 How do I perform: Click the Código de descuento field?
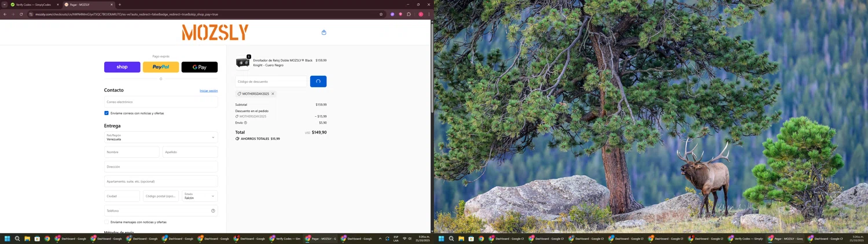[271, 82]
